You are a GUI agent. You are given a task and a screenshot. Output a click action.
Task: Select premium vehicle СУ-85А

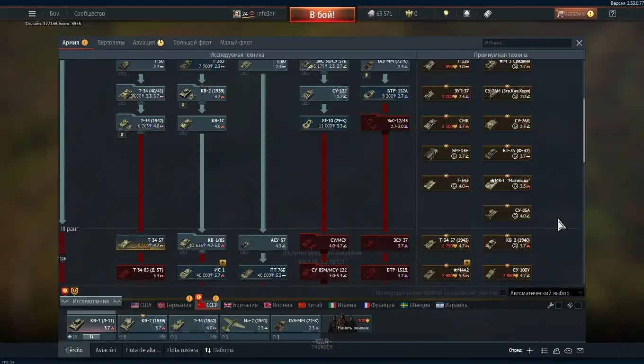(x=507, y=213)
